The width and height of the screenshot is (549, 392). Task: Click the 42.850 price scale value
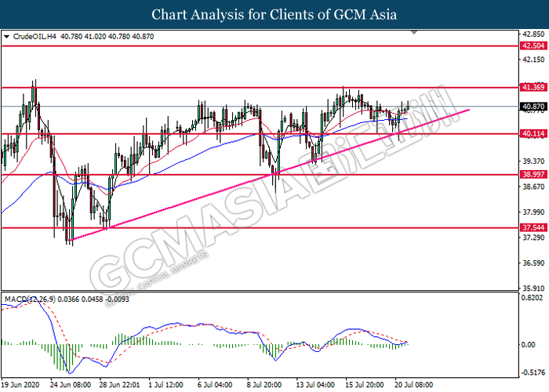tap(533, 34)
